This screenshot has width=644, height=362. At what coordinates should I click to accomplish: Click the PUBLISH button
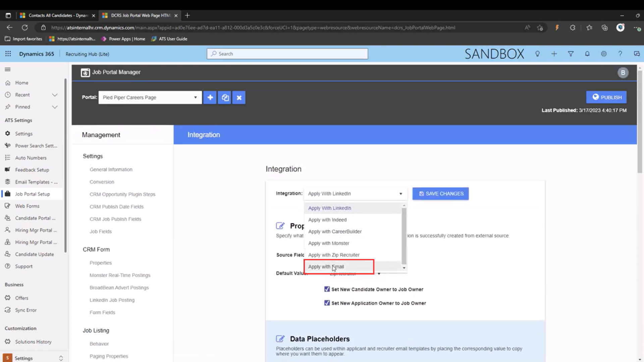point(606,97)
